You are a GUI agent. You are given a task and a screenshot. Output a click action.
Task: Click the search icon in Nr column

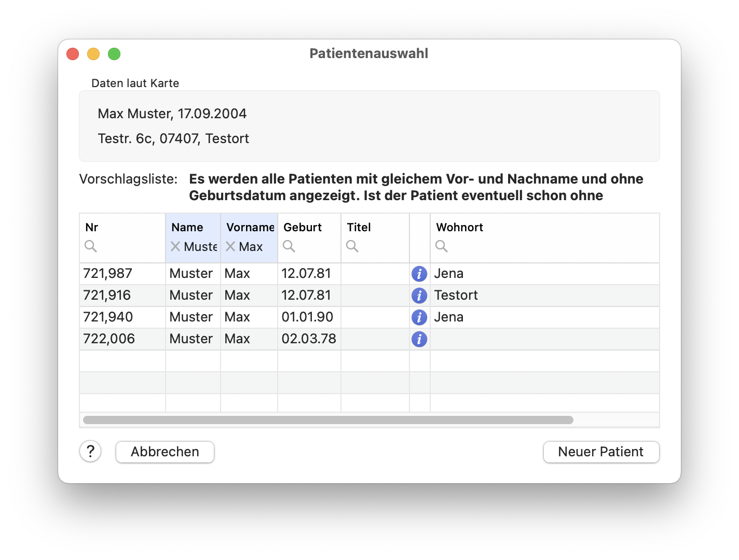[91, 246]
